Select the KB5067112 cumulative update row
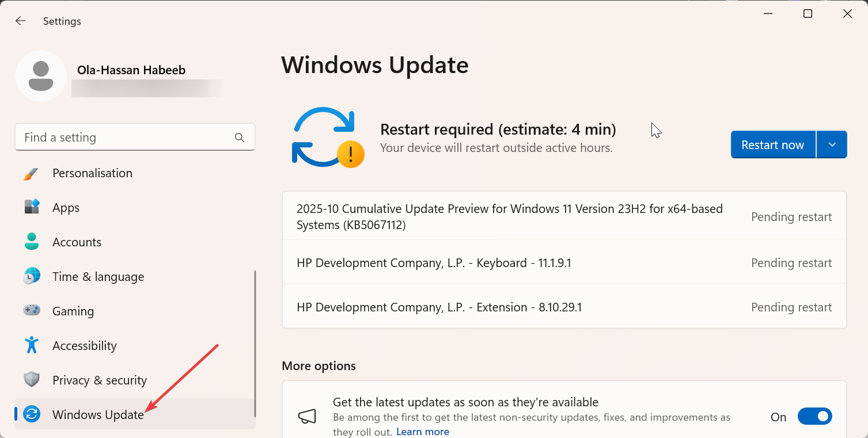Viewport: 868px width, 438px height. (x=509, y=217)
